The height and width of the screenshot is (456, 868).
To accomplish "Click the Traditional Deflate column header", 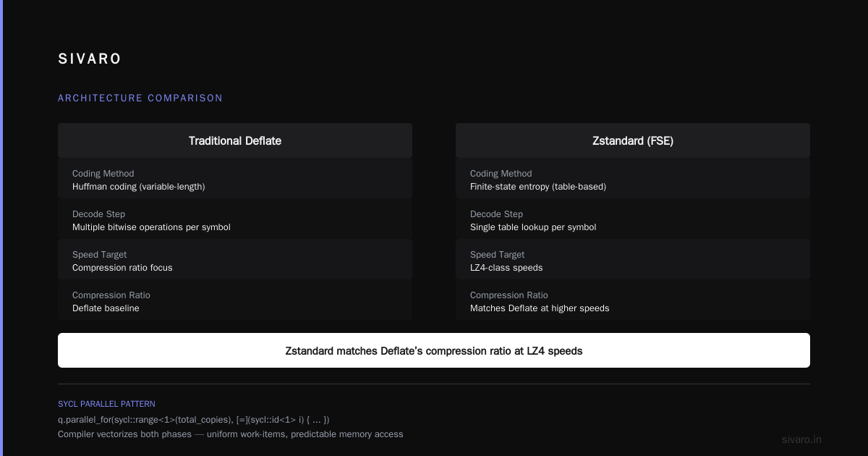I will click(x=235, y=140).
